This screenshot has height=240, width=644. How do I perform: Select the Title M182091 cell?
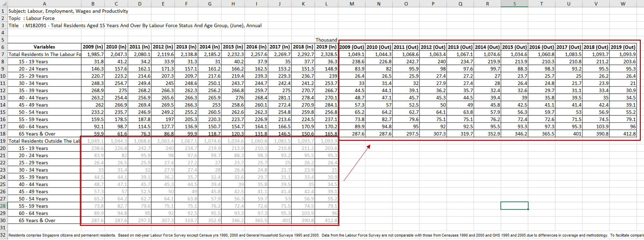coord(135,25)
